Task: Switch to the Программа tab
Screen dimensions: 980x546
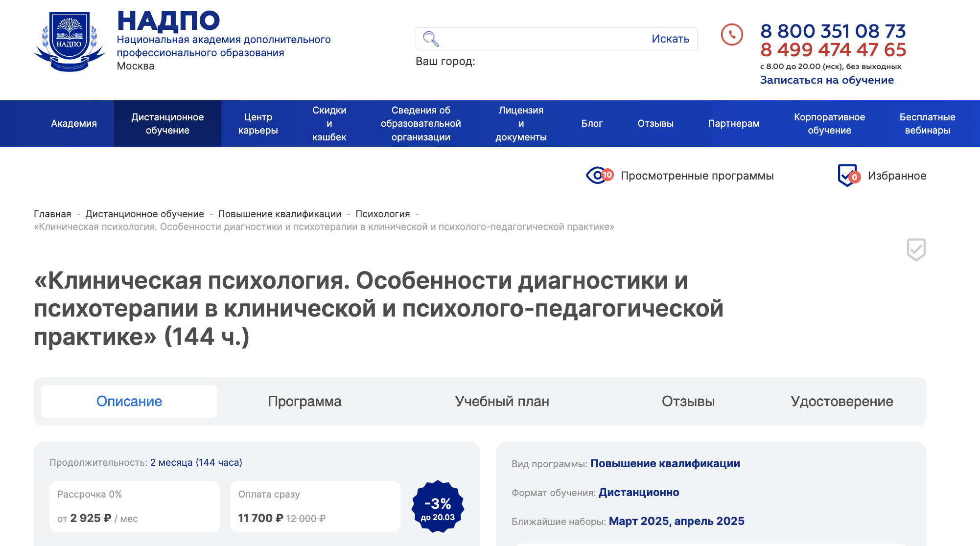Action: pyautogui.click(x=305, y=401)
